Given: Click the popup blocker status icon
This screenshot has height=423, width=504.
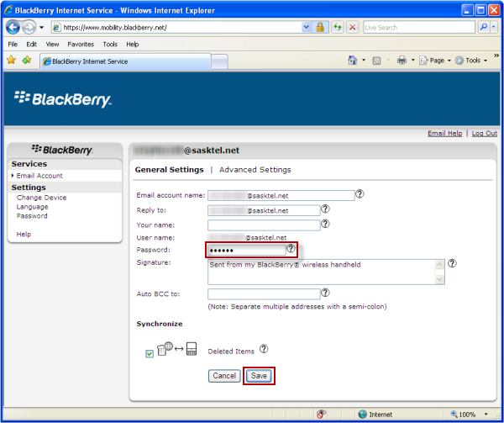Looking at the screenshot, I should 321,414.
